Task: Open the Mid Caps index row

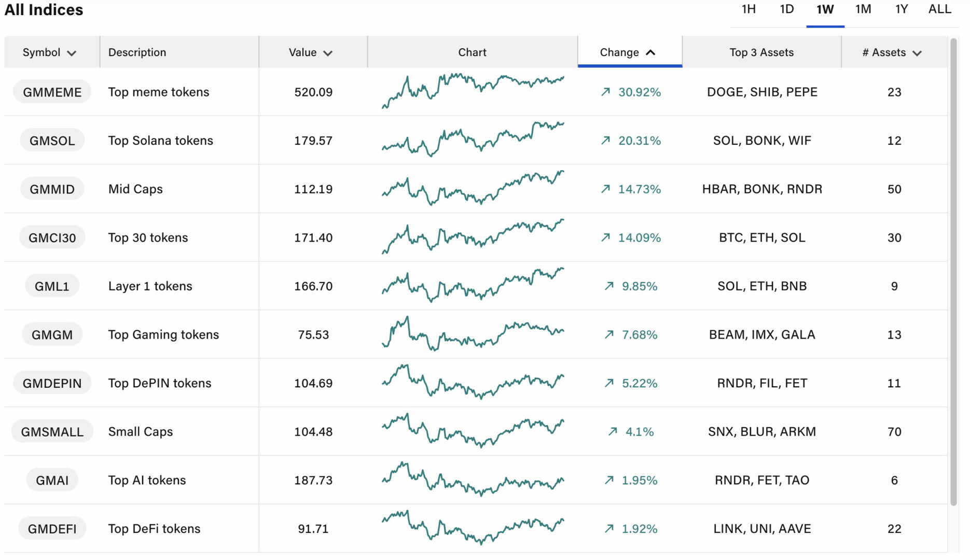Action: [135, 189]
